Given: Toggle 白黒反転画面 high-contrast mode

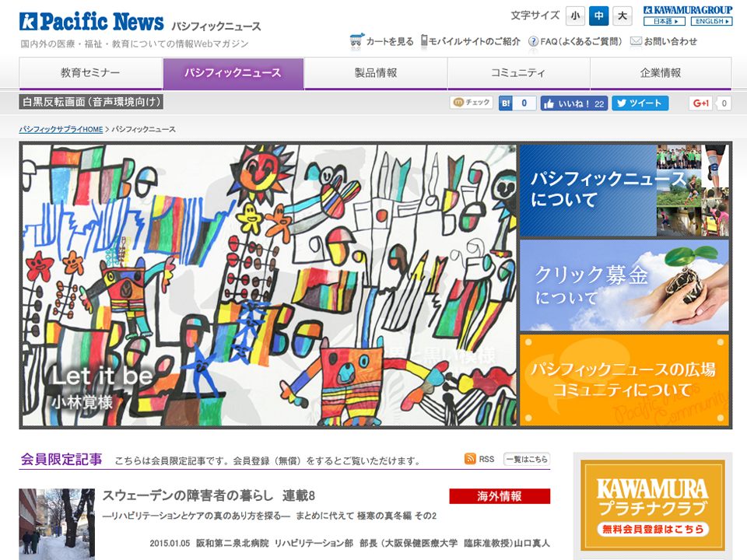Looking at the screenshot, I should 91,102.
